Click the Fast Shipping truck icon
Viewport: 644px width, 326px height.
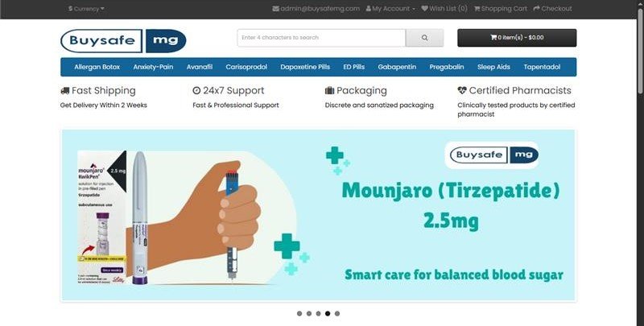pyautogui.click(x=65, y=91)
